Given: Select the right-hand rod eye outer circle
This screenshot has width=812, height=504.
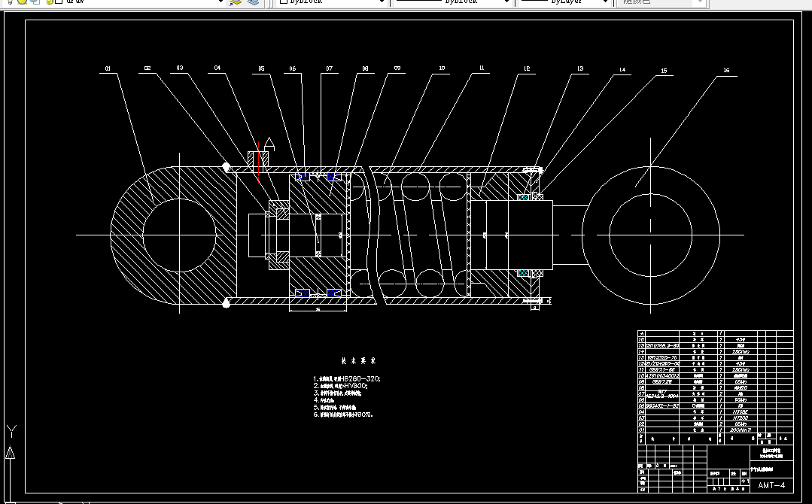Looking at the screenshot, I should 651,235.
